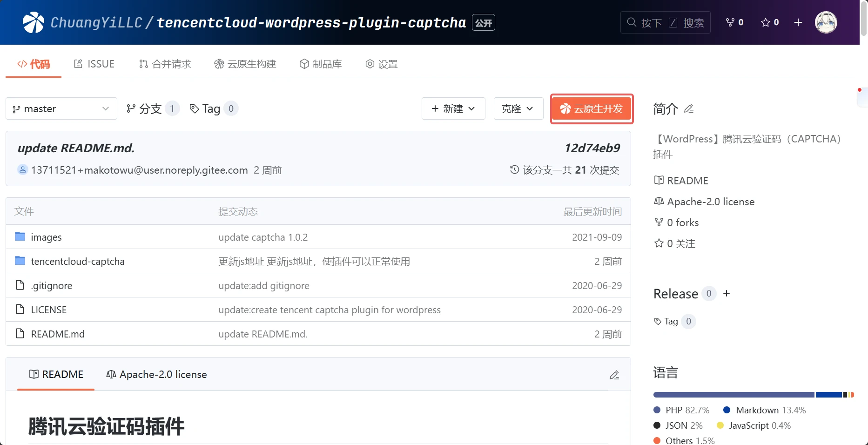This screenshot has width=868, height=445.
Task: Select the Apache-2.0 license tab in the viewer
Action: pyautogui.click(x=156, y=375)
